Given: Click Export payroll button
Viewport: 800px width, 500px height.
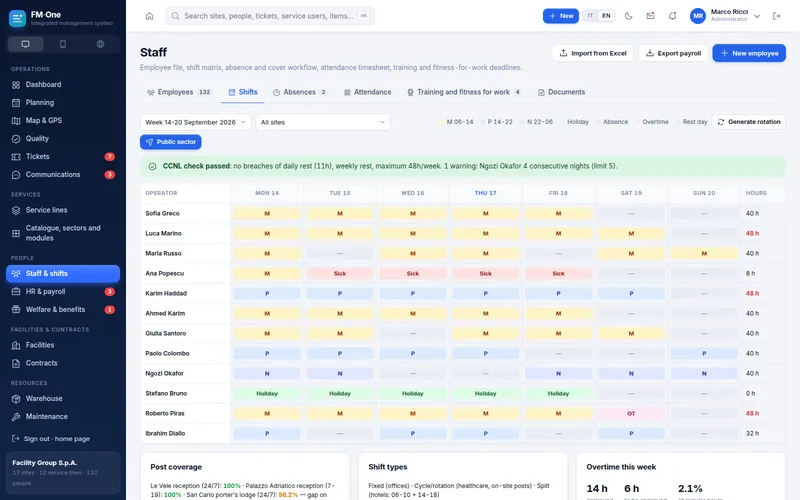Looking at the screenshot, I should [673, 53].
